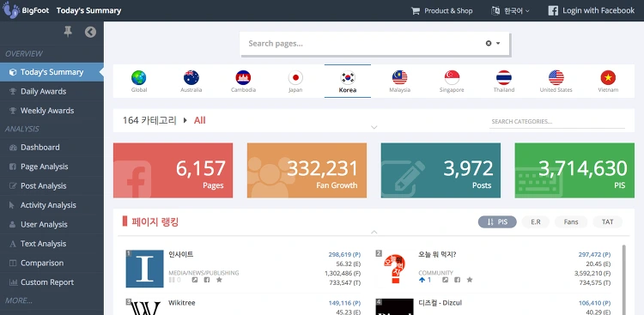Open Page Analysis menu item

52,167
